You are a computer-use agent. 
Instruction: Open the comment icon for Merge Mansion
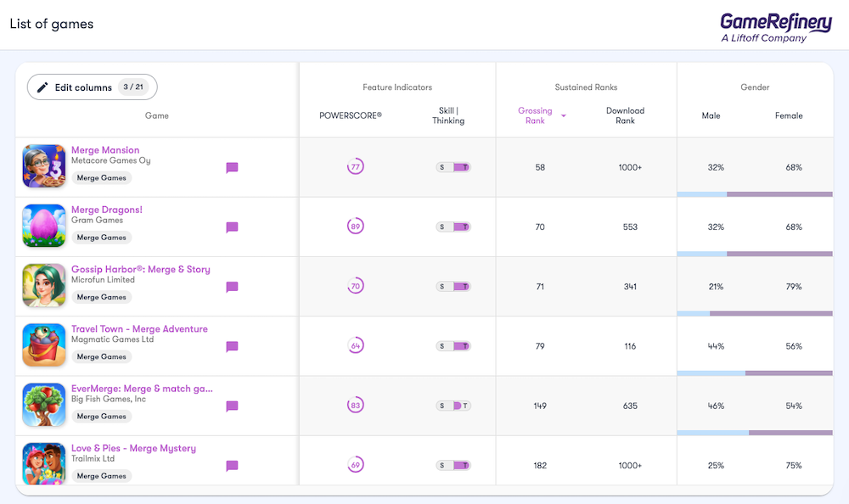coord(232,168)
